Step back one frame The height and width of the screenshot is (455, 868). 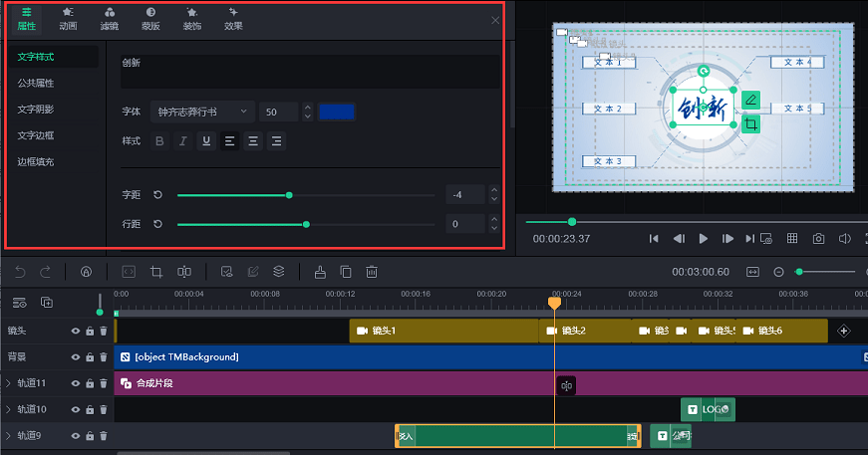pyautogui.click(x=679, y=238)
